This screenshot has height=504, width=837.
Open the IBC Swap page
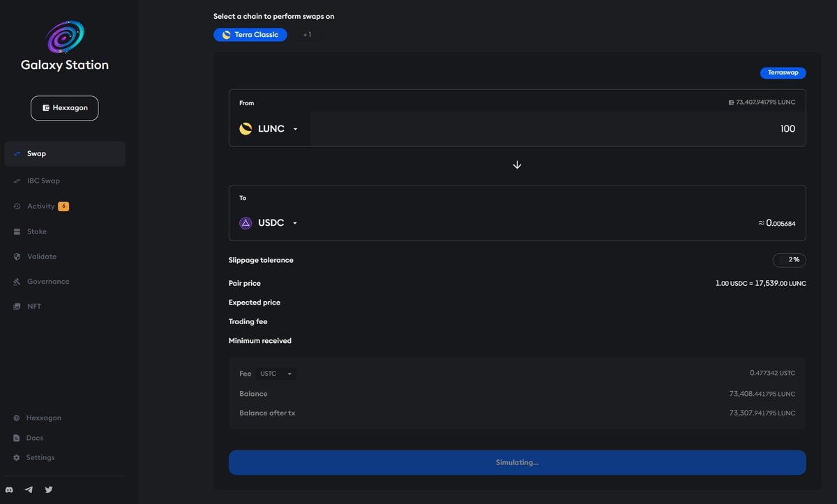tap(65, 181)
